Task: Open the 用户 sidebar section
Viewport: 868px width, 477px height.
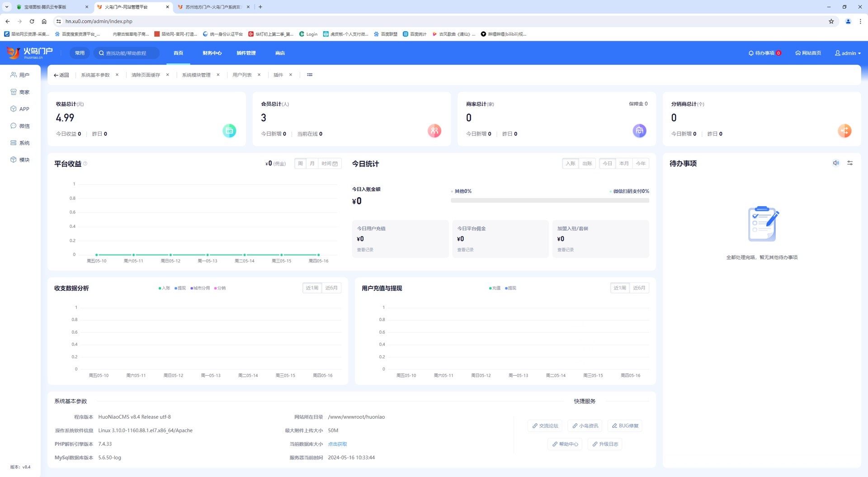Action: (20, 75)
